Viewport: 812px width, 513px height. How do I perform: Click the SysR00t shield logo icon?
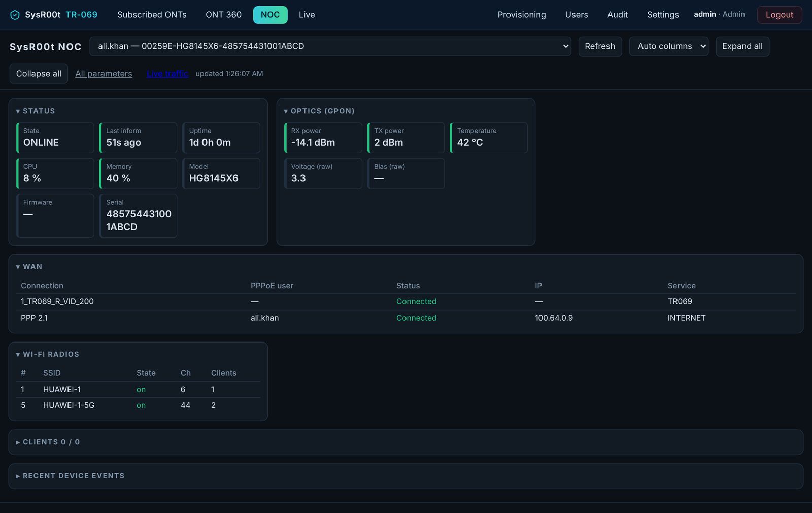pyautogui.click(x=15, y=15)
